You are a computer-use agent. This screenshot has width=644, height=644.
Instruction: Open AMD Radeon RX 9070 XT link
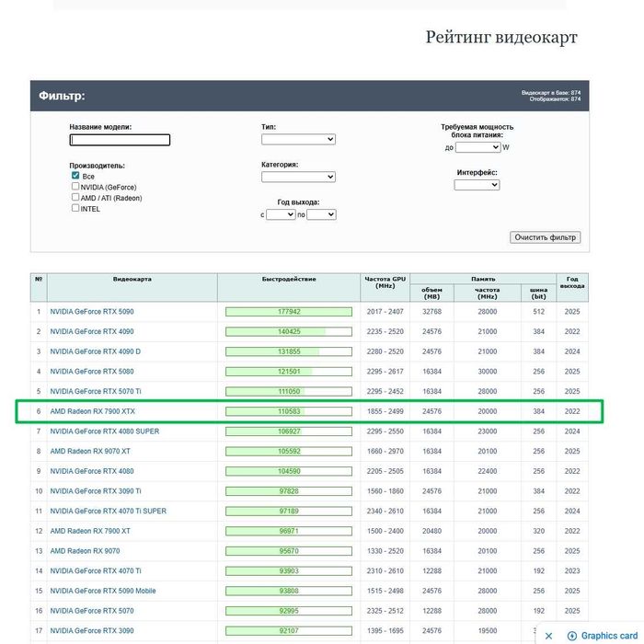pos(90,451)
